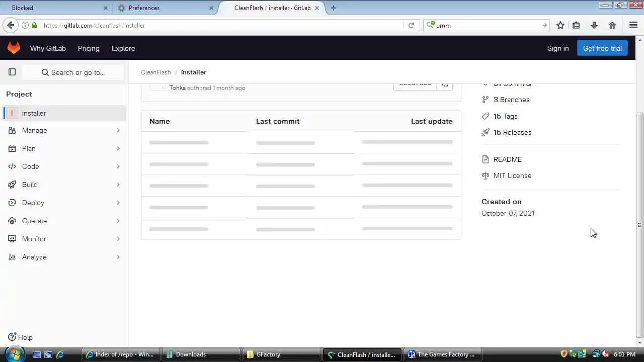Click the installer breadcrumb link
Screen dimensions: 644x362
point(193,72)
